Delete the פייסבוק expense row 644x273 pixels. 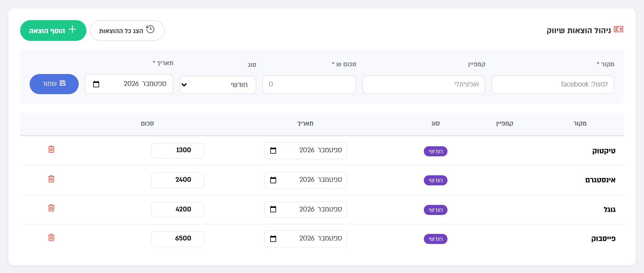51,237
